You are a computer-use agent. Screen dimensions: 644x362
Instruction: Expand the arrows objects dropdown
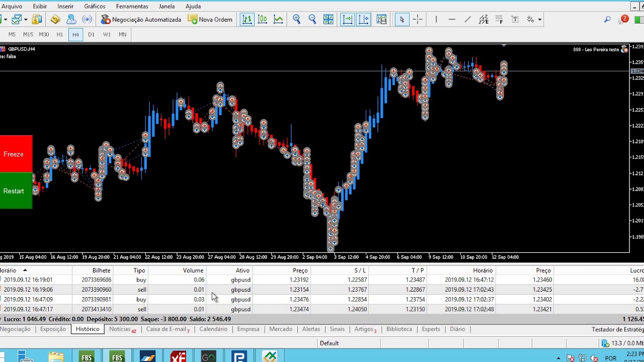pyautogui.click(x=539, y=20)
